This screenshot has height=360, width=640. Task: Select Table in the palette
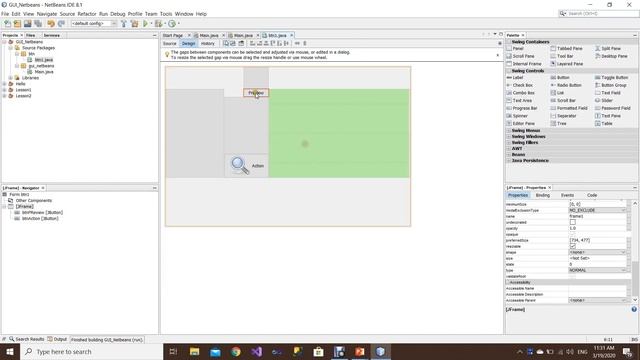click(603, 123)
